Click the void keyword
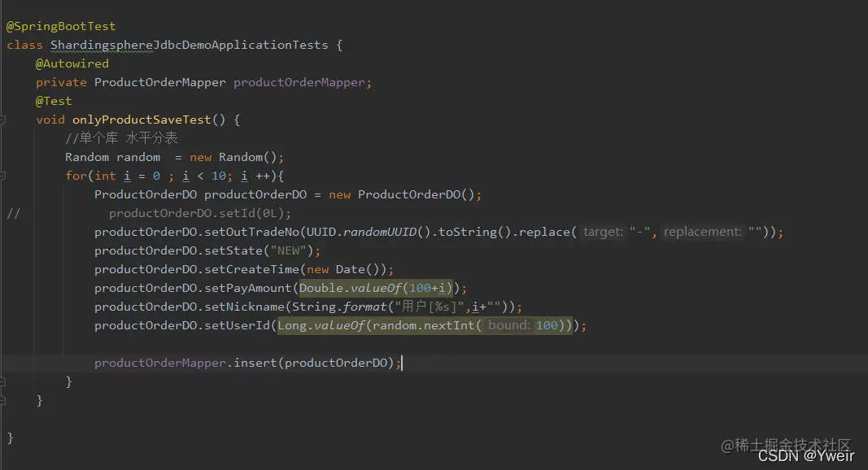 (50, 120)
